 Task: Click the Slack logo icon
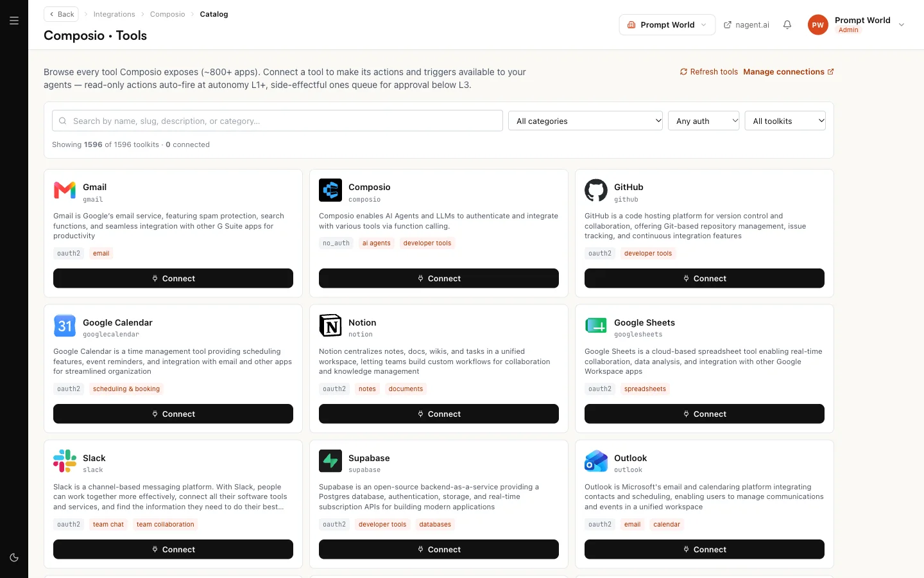click(65, 461)
